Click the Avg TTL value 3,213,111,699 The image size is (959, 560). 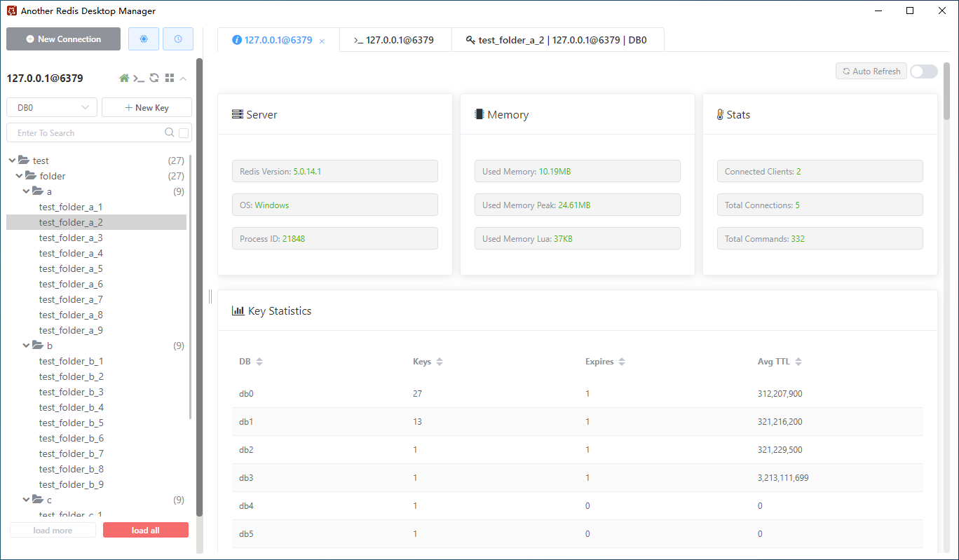[x=783, y=478]
